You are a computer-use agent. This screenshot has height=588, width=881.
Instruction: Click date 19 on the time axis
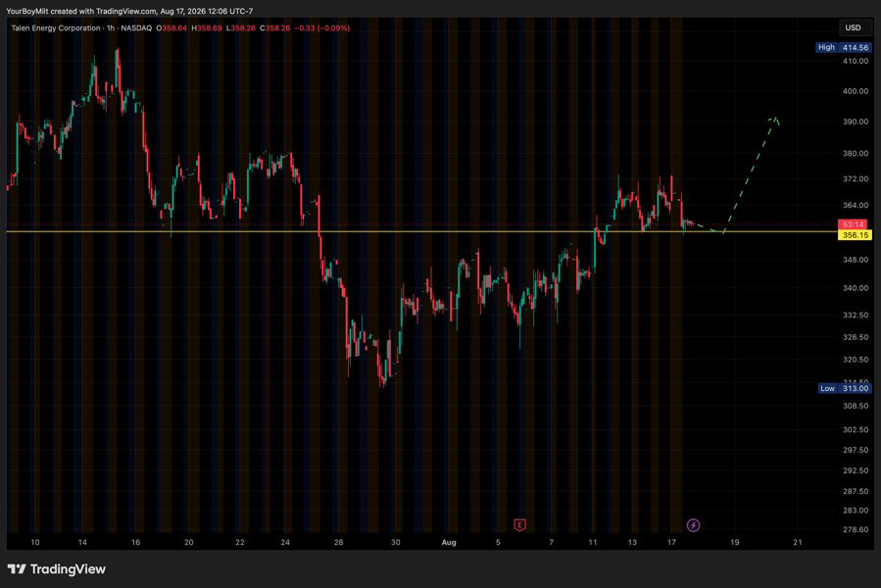tap(734, 543)
